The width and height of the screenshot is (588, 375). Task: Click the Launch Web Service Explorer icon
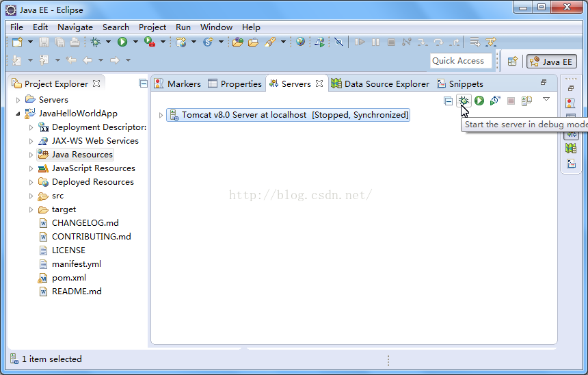tap(319, 42)
